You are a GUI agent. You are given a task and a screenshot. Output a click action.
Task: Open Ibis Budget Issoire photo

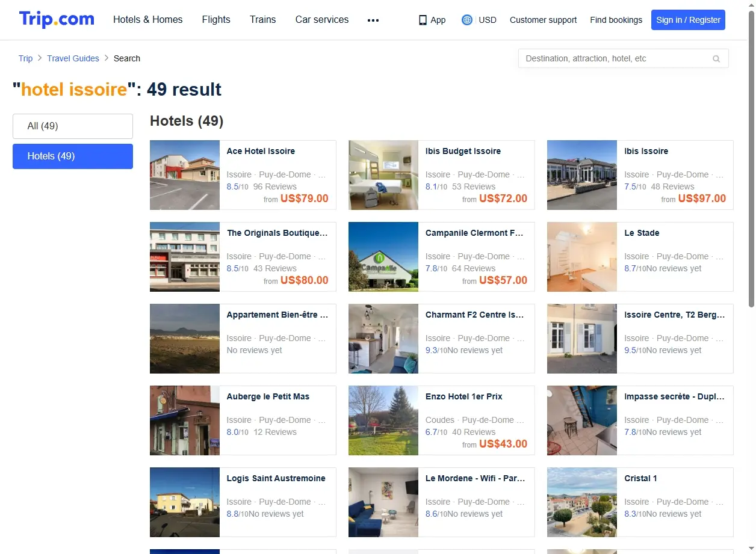click(383, 175)
